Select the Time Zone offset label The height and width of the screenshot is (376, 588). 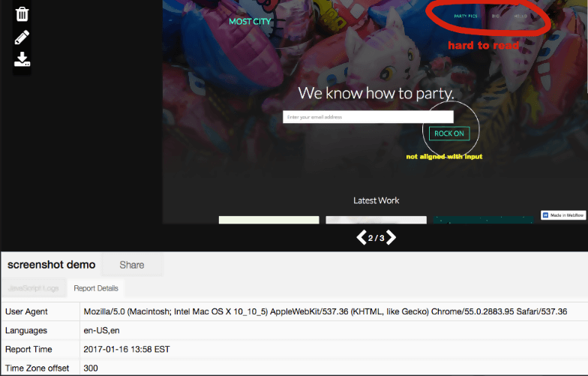tap(37, 368)
